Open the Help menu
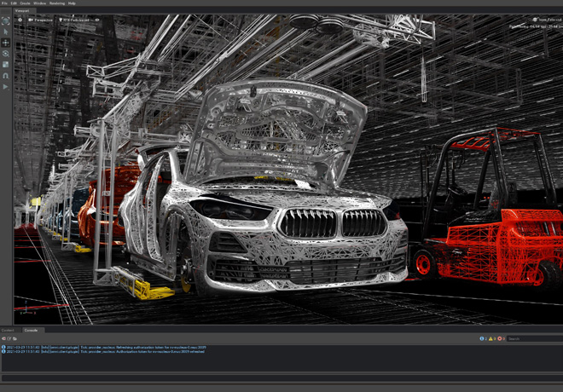The width and height of the screenshot is (563, 392). click(72, 3)
